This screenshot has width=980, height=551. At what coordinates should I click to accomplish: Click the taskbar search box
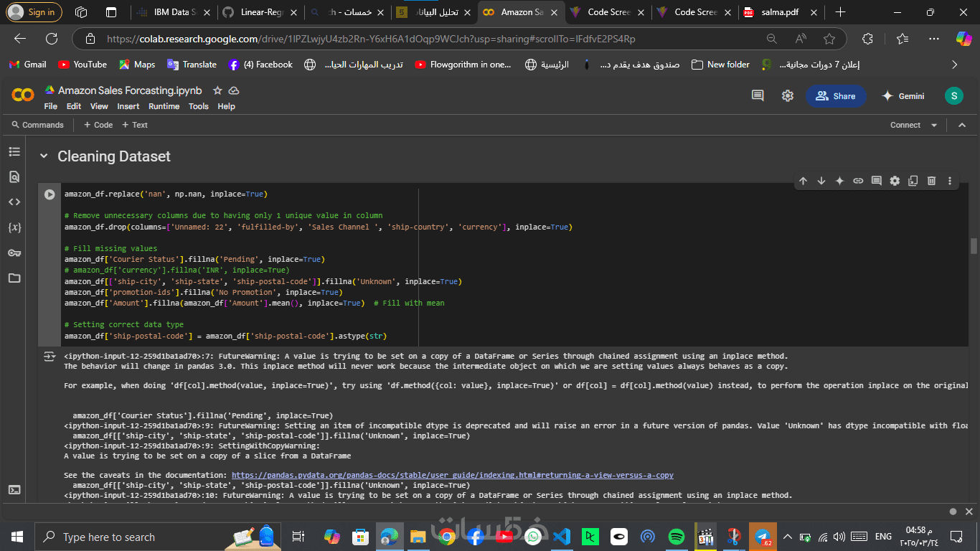(x=159, y=537)
